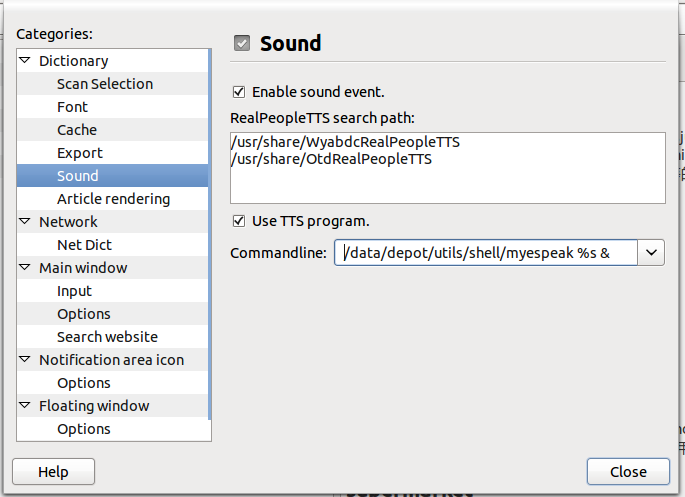This screenshot has height=497, width=685.
Task: Click the Sound header checkbox icon
Action: [x=241, y=43]
